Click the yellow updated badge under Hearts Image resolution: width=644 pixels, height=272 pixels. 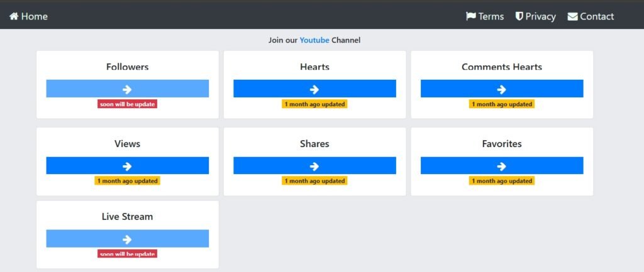click(314, 104)
